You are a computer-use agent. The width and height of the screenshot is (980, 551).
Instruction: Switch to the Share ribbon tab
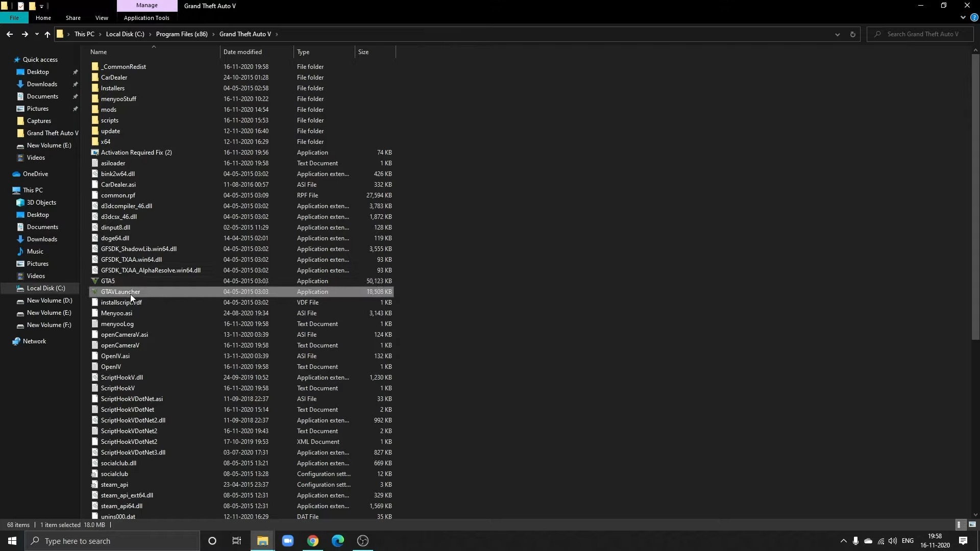(73, 18)
